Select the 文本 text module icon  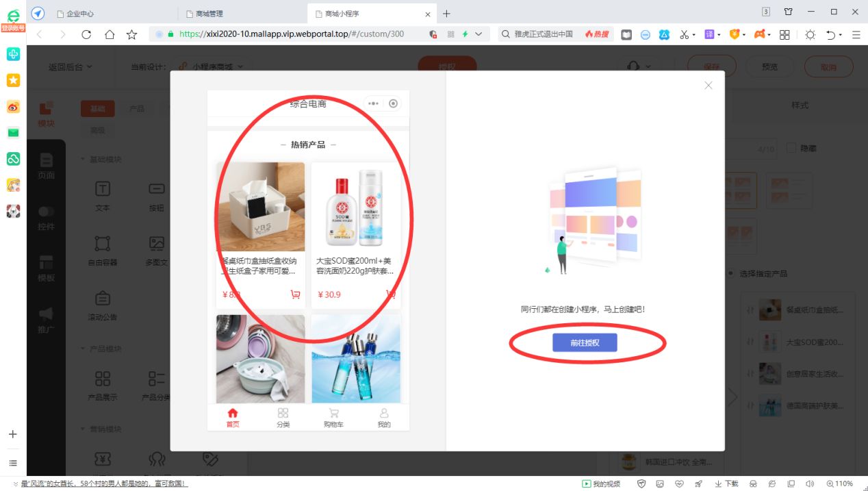click(102, 193)
